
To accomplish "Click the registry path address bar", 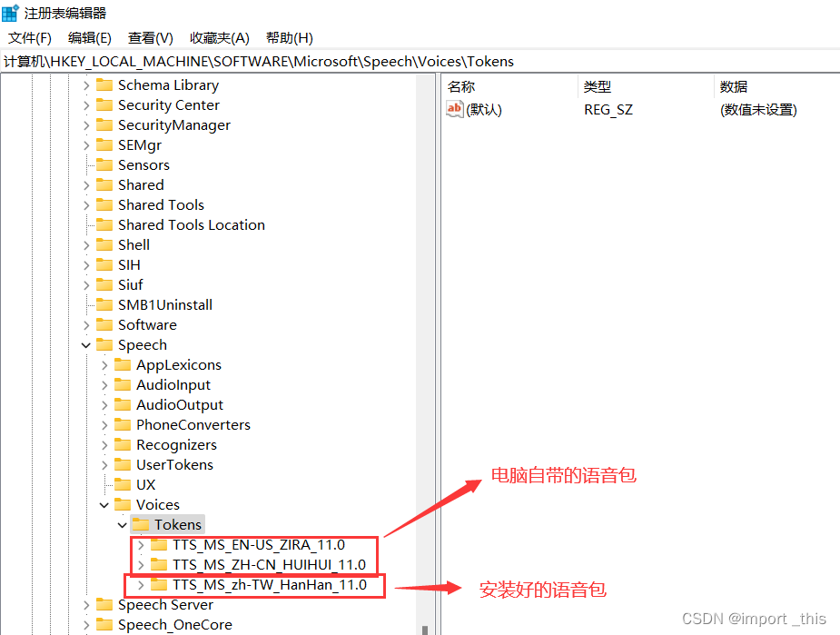I will tap(420, 62).
